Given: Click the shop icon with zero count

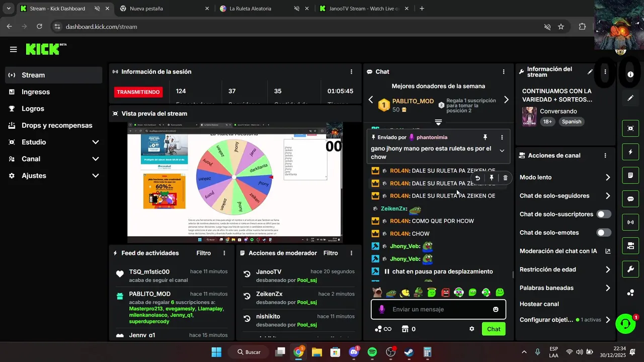Looking at the screenshot, I should coord(409,329).
